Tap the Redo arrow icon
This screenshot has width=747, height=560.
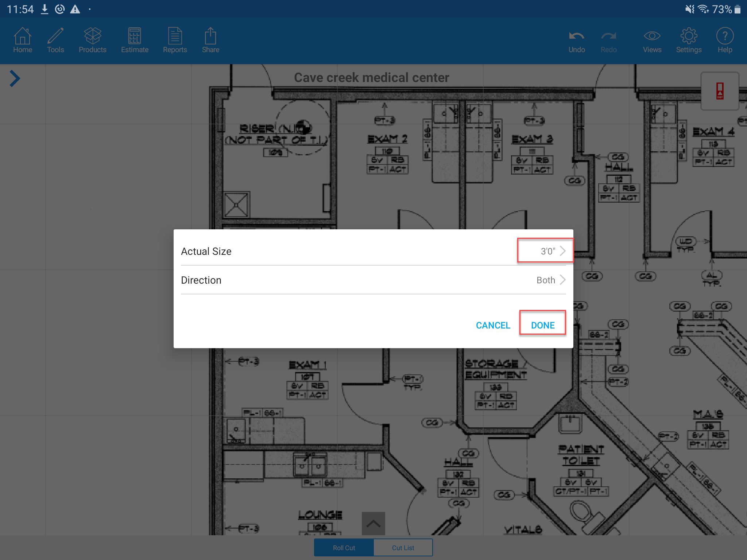608,40
